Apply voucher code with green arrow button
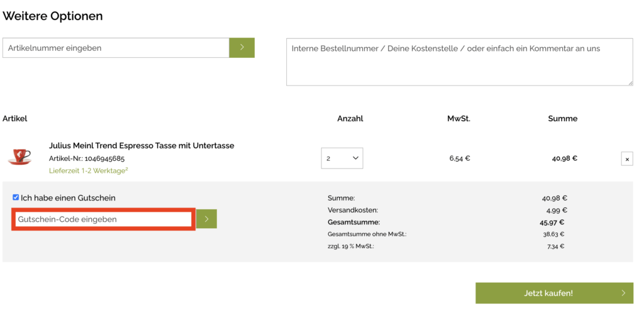Screen dimensions: 644x313 tap(206, 219)
